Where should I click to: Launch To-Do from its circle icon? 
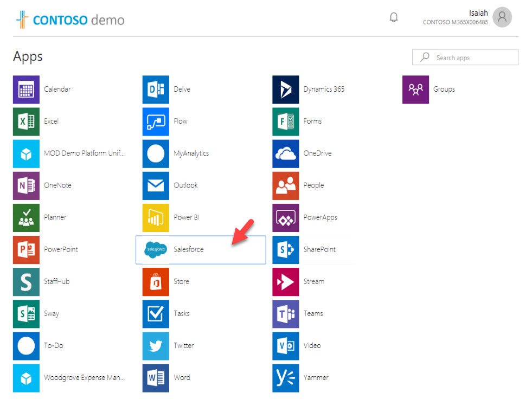tap(26, 346)
